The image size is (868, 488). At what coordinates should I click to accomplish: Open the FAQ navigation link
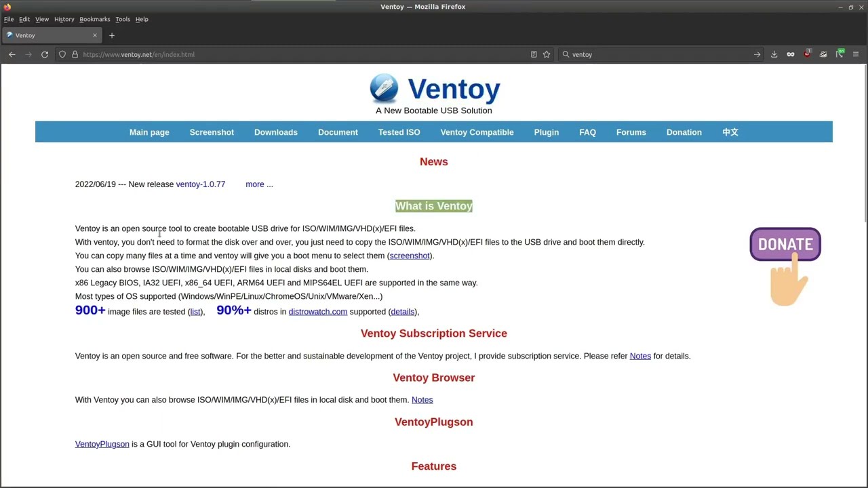(587, 132)
